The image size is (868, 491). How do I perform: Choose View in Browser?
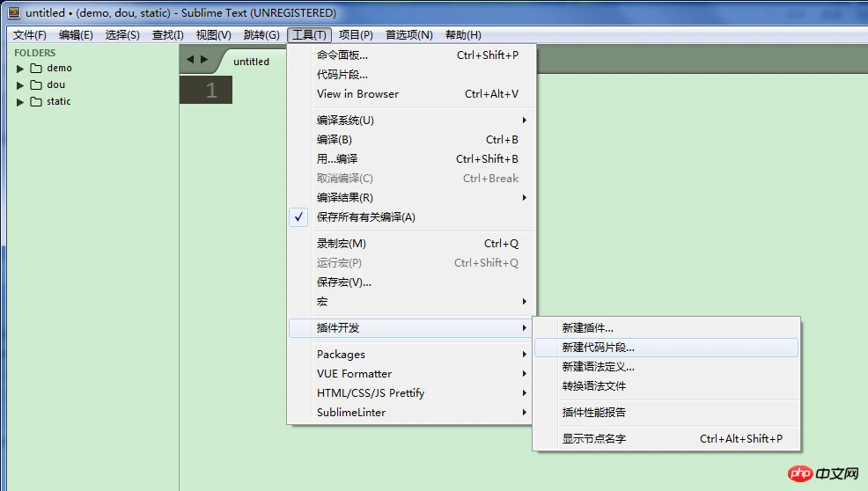(x=412, y=94)
